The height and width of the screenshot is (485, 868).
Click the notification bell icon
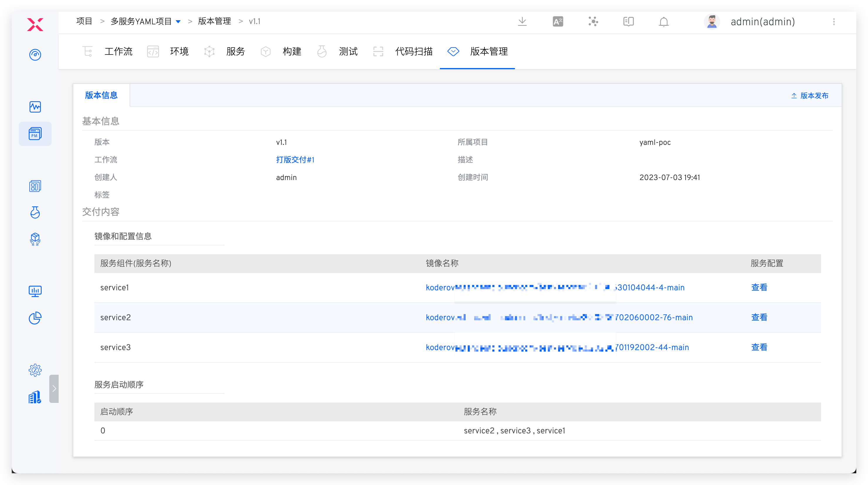tap(664, 22)
